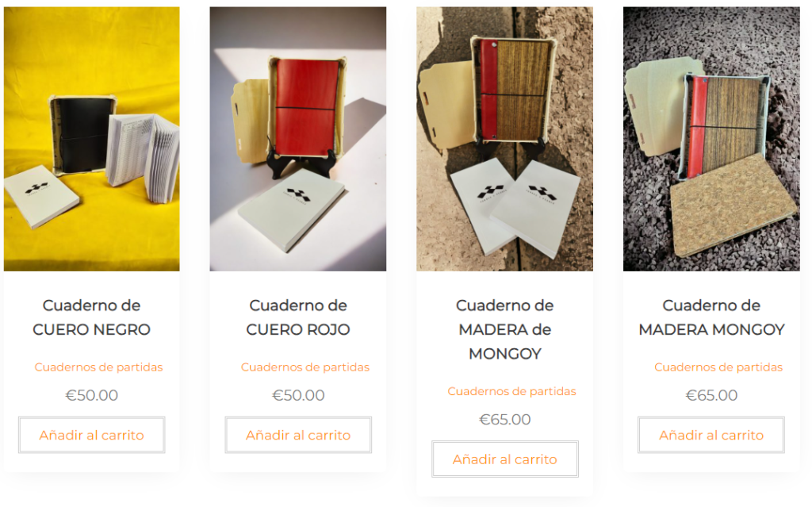Select category link under MADERA MONGOY

(718, 367)
